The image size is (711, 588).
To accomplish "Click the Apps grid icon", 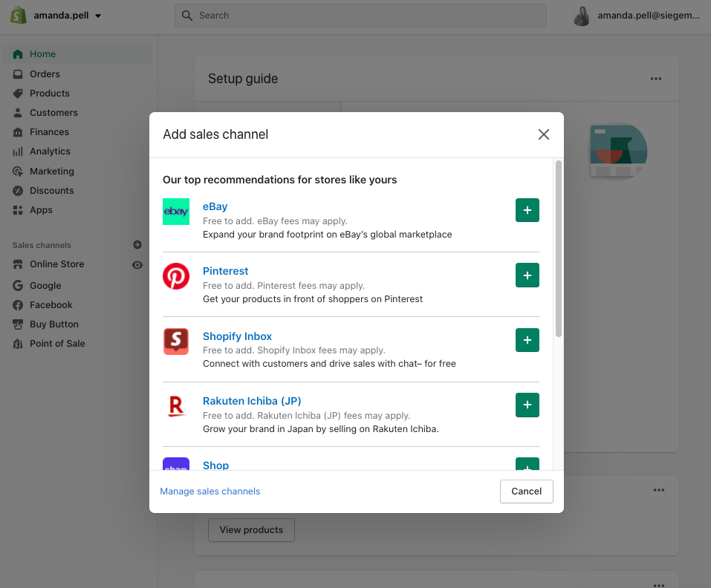I will (x=18, y=210).
